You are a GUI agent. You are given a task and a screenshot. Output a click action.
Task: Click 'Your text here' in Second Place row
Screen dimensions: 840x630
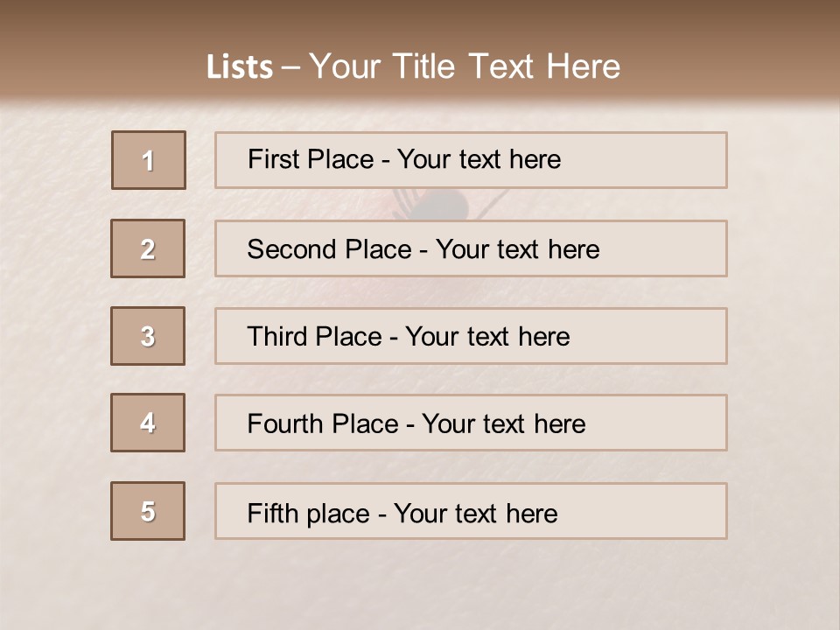point(517,249)
